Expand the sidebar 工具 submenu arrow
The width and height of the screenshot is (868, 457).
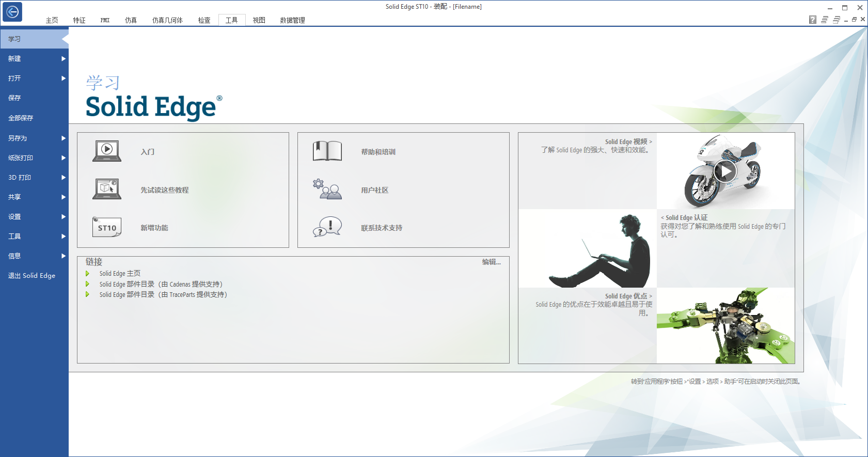[x=64, y=237]
